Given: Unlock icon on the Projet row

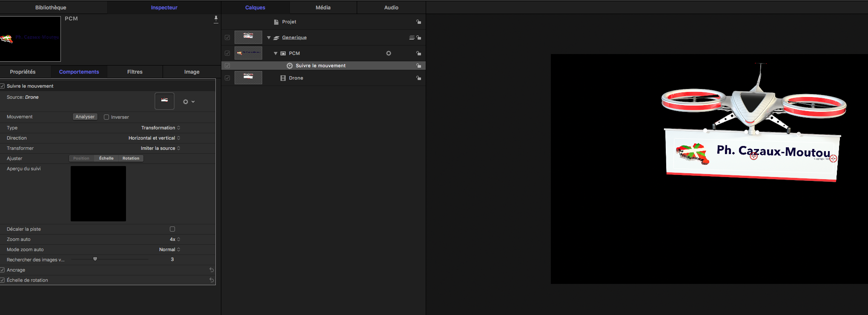Looking at the screenshot, I should click(418, 22).
